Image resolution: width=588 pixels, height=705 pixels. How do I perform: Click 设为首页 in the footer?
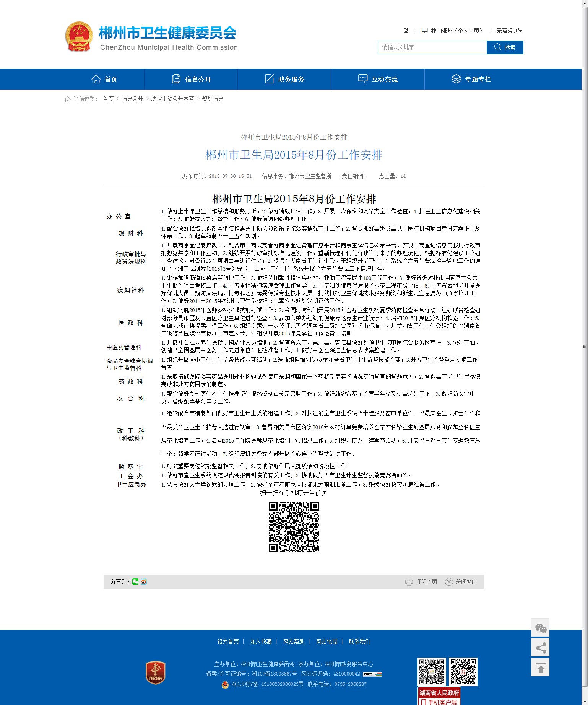(x=228, y=642)
